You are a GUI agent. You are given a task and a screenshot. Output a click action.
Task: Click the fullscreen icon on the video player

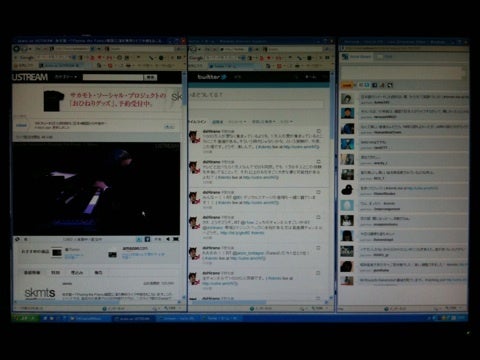click(x=176, y=239)
